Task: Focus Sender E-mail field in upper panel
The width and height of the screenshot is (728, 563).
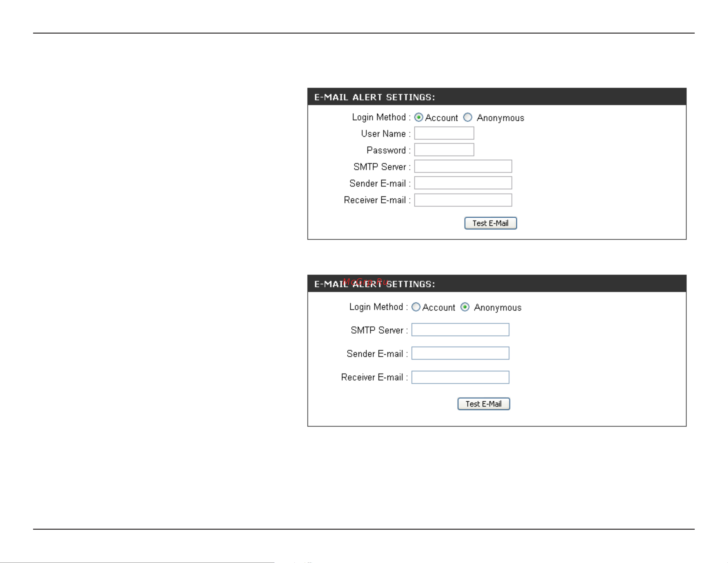Action: point(463,183)
